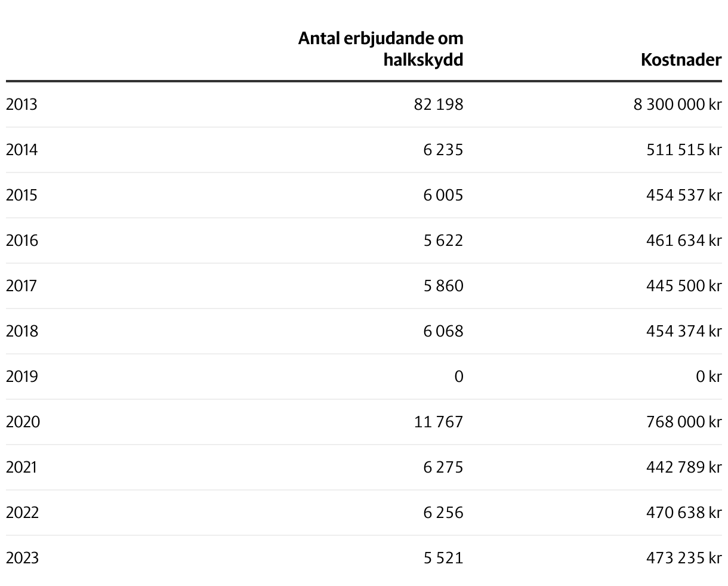
Task: Click the 2014 year row label
Action: point(21,150)
